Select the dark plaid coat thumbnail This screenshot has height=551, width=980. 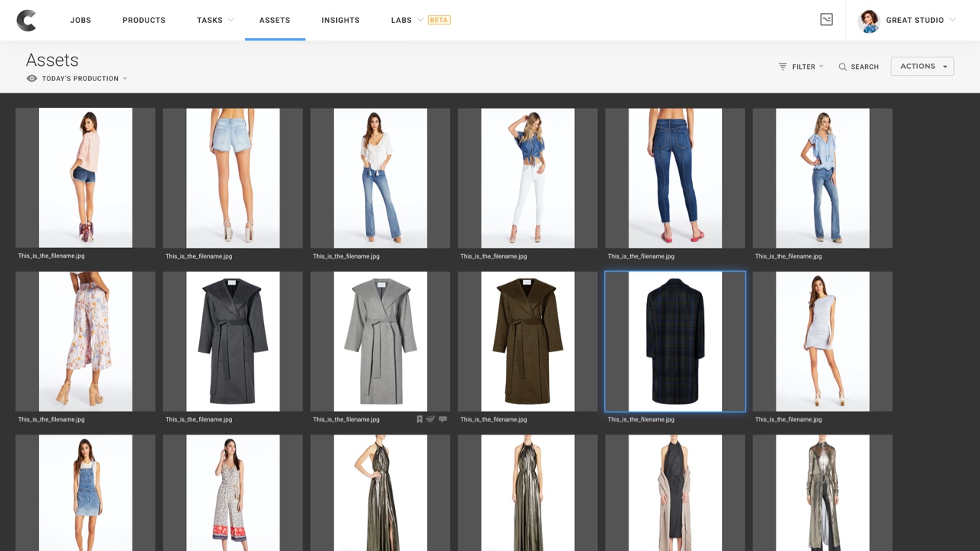pos(675,341)
